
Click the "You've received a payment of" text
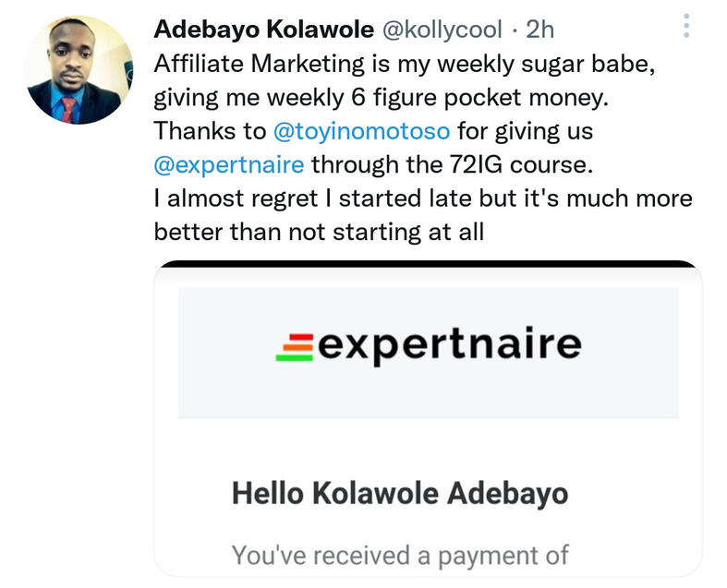[x=399, y=555]
